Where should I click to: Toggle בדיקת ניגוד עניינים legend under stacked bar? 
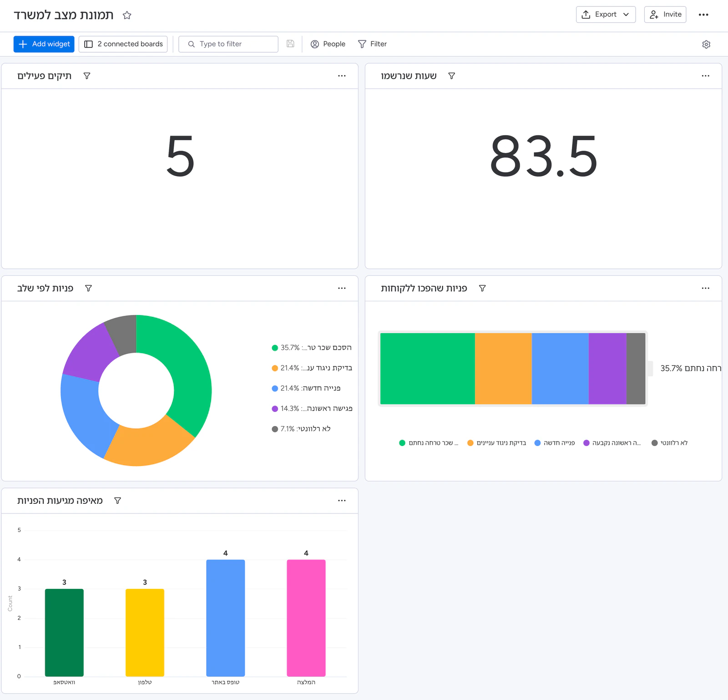[496, 443]
